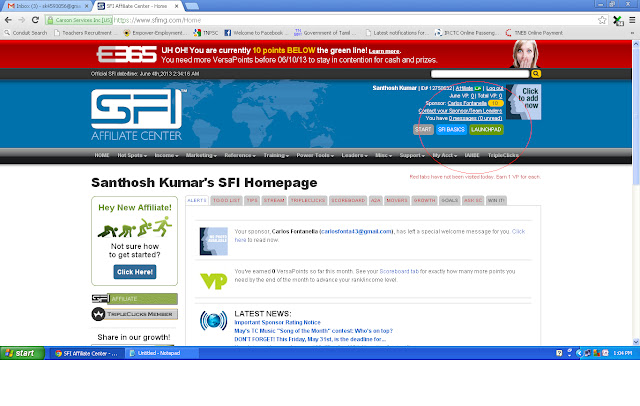Viewport: 640px width, 406px height.
Task: Expand the Leaders menu
Action: (354, 155)
